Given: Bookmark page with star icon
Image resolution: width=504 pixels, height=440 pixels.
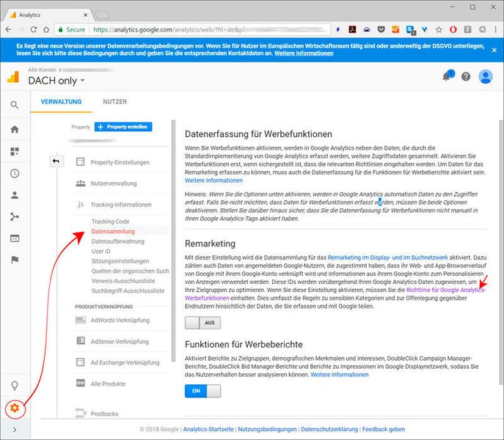Looking at the screenshot, I should (439, 29).
